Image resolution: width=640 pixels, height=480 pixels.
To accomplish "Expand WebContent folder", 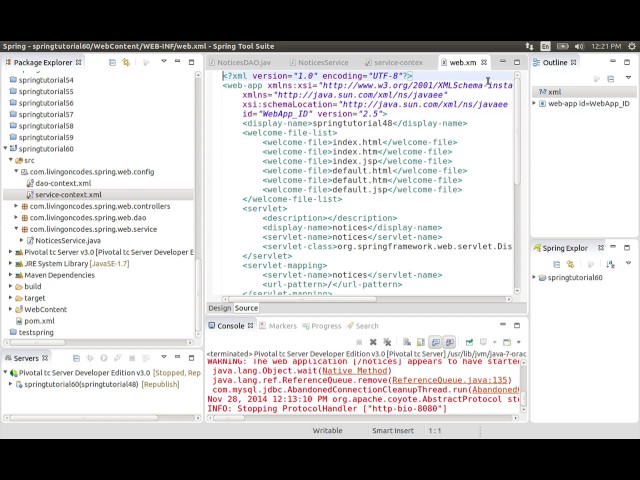I will tap(11, 309).
